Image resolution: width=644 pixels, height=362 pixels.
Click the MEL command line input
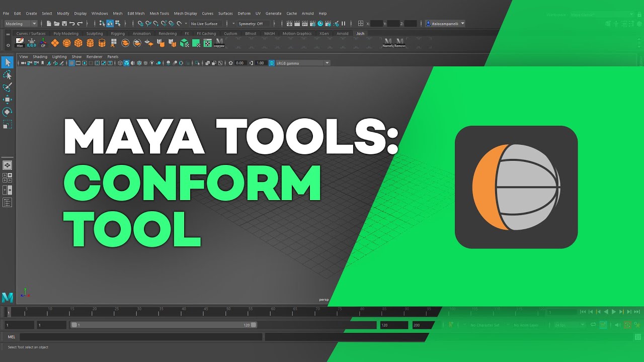point(141,337)
